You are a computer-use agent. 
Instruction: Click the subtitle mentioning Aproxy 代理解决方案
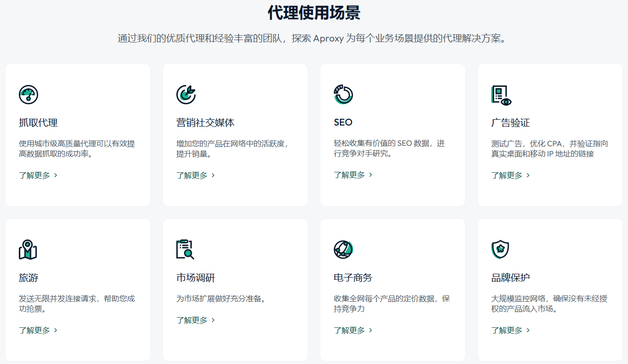coord(314,39)
